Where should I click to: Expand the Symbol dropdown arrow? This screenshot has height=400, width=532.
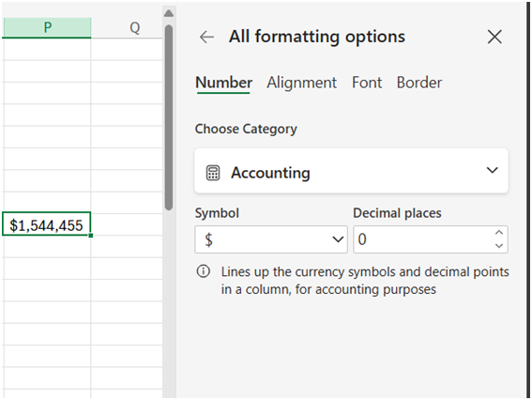coord(338,239)
